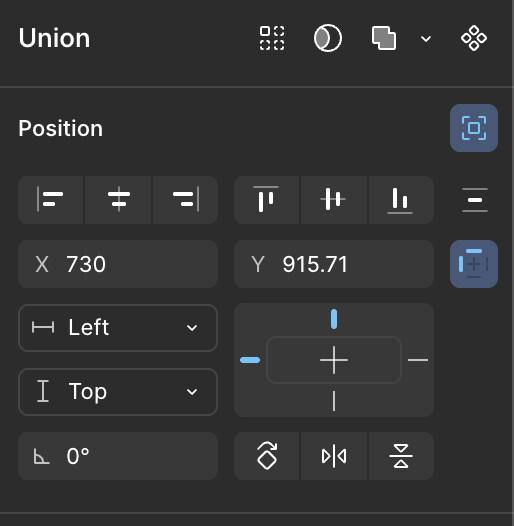
Task: Open the vertical constraint Top dropdown
Action: pyautogui.click(x=118, y=392)
